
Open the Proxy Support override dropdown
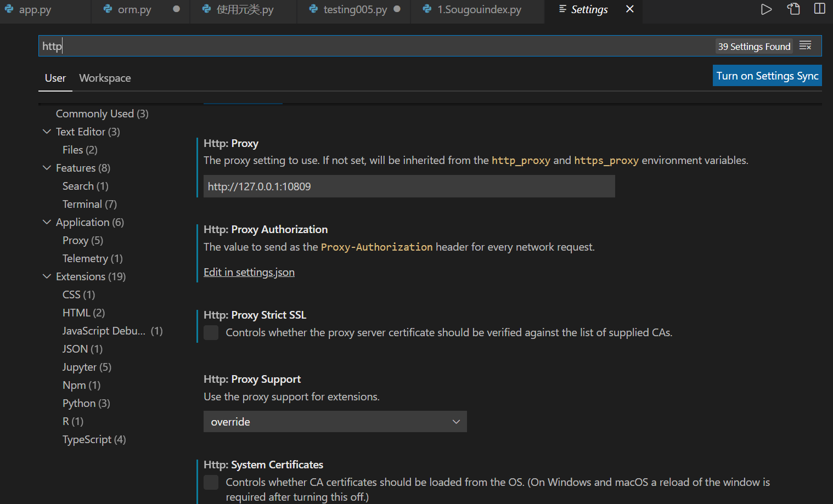335,422
